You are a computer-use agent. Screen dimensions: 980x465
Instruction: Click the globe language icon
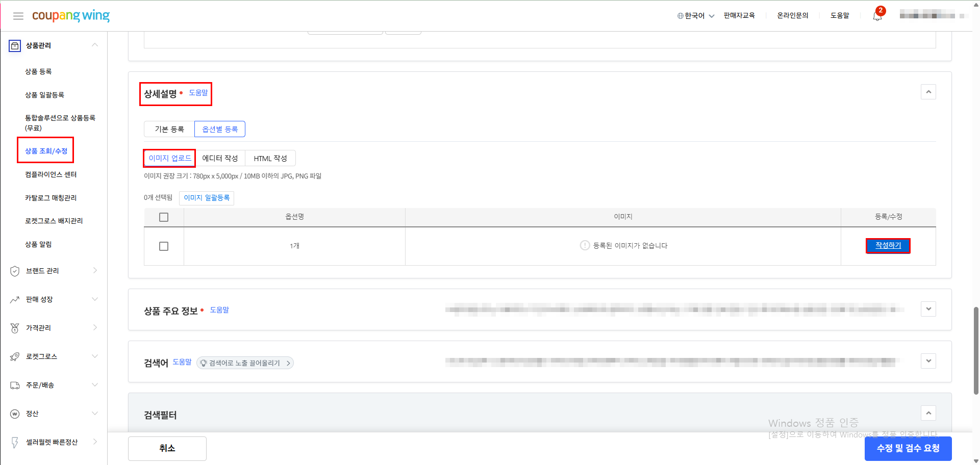680,16
